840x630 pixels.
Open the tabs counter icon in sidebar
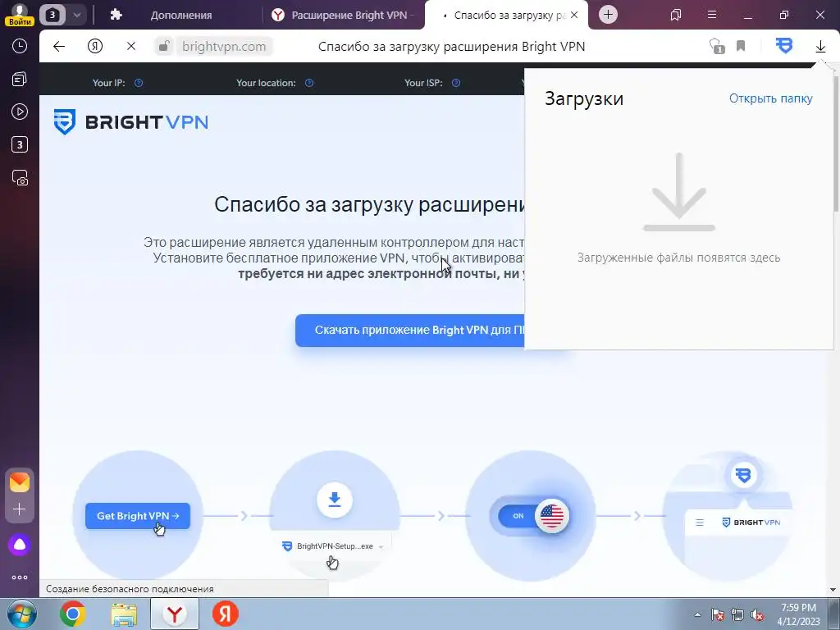20,144
